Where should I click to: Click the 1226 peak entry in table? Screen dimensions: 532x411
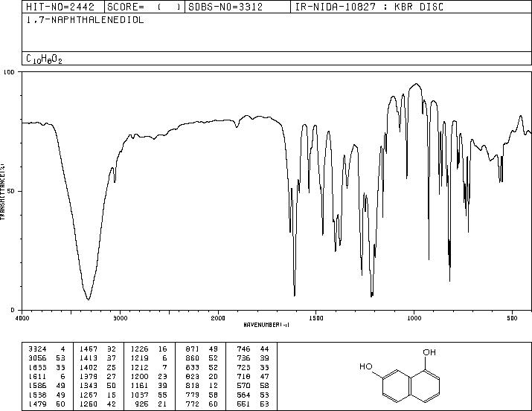(x=149, y=349)
